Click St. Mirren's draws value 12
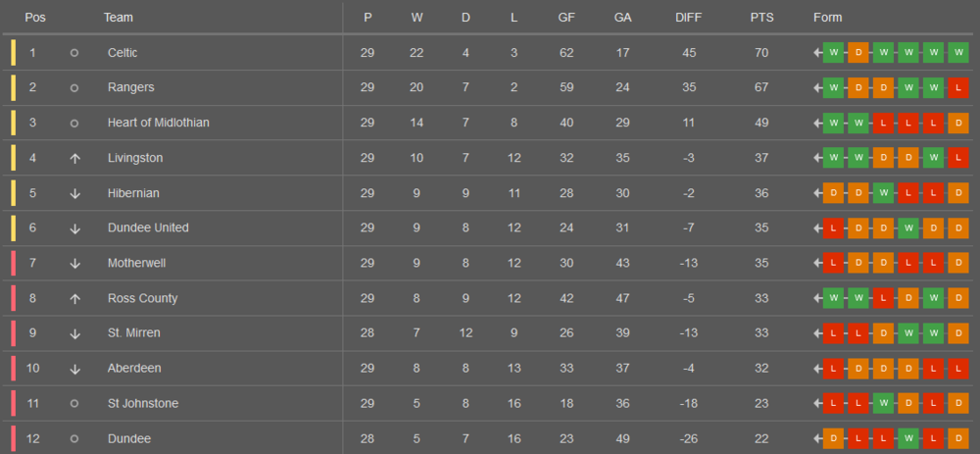 click(465, 333)
